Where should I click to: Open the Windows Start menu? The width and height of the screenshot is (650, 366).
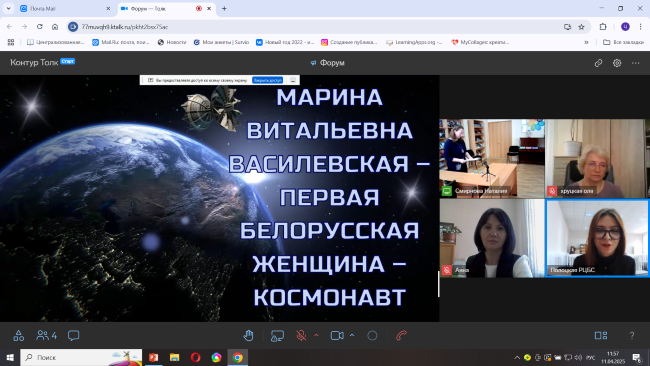click(10, 357)
